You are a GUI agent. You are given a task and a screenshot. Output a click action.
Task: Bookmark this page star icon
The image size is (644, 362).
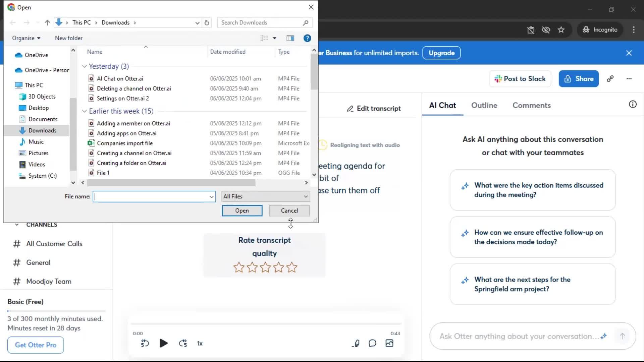click(x=561, y=30)
